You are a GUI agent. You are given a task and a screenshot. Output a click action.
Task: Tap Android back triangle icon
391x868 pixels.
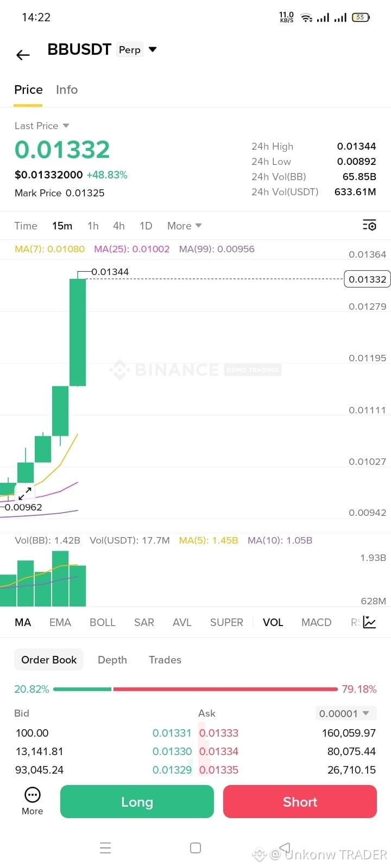tap(285, 848)
